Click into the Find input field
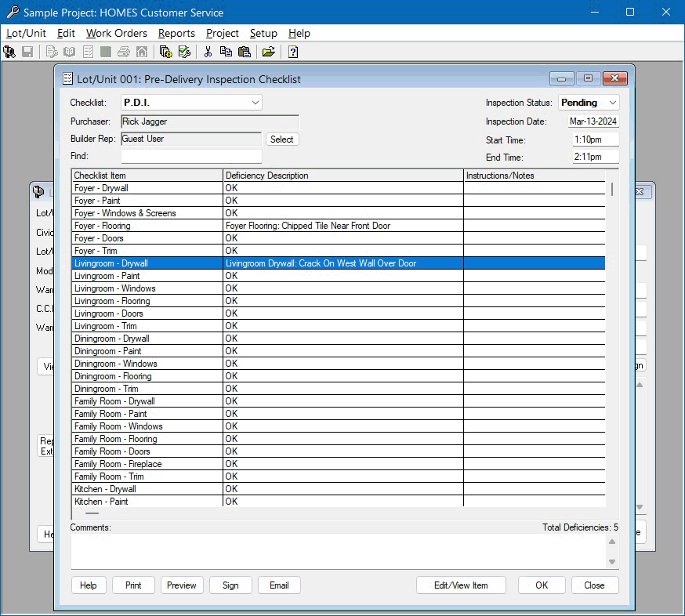 click(x=191, y=157)
